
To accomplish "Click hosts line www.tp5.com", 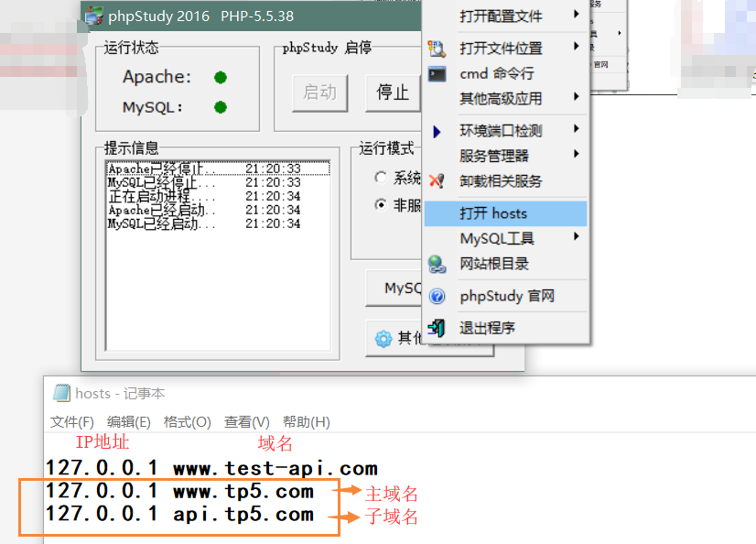I will (x=179, y=492).
